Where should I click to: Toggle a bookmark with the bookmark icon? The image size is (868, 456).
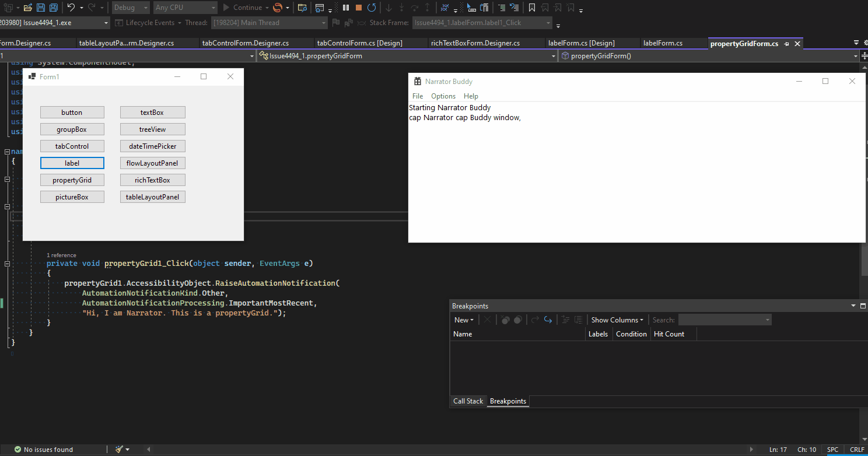(532, 8)
